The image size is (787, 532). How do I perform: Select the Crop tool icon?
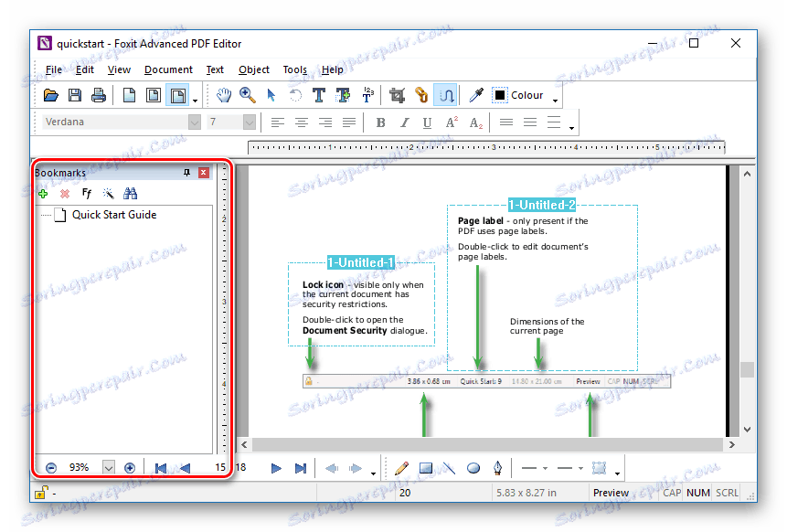397,95
